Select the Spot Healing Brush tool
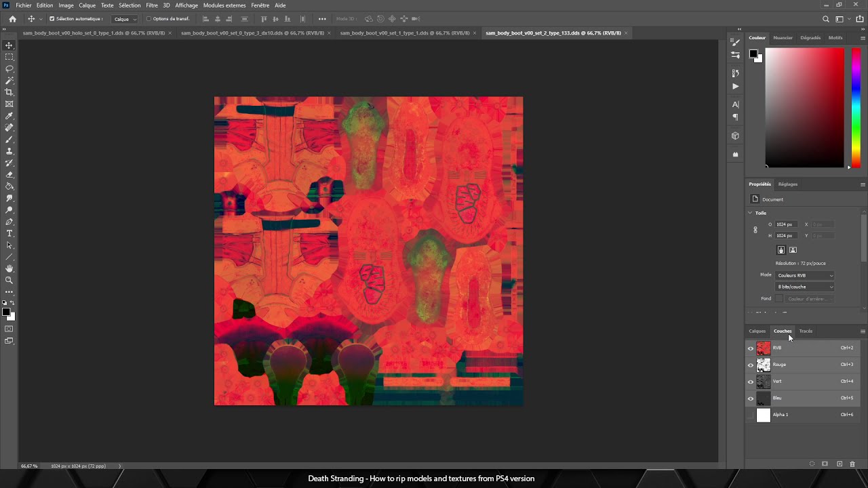 (x=9, y=127)
